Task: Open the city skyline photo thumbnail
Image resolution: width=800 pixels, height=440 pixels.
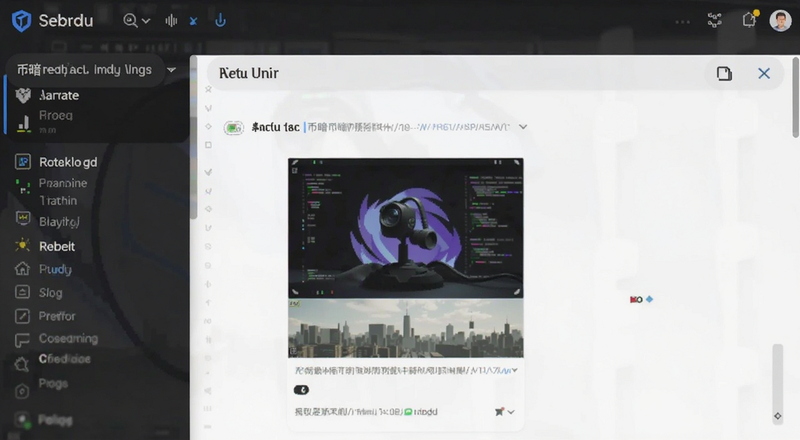Action: 406,328
